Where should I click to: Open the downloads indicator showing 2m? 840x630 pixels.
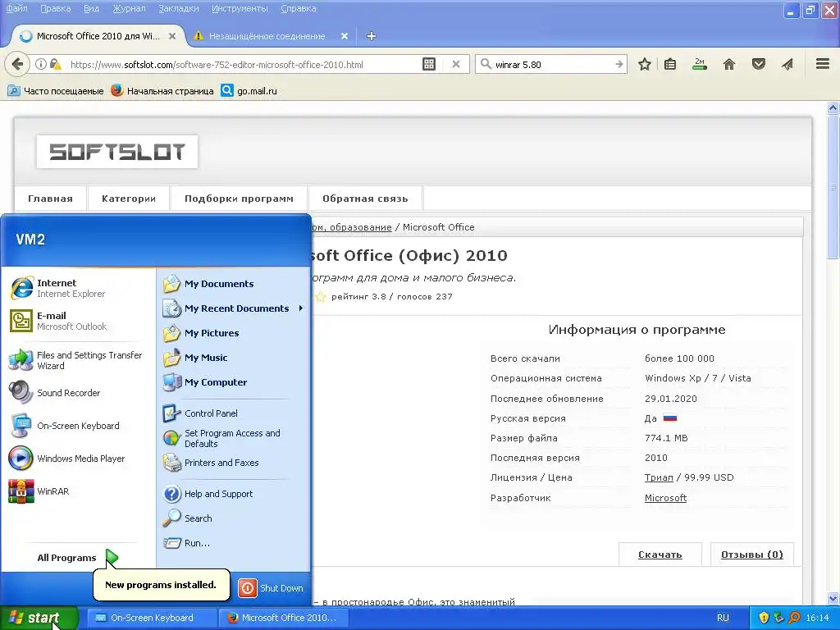pyautogui.click(x=700, y=64)
